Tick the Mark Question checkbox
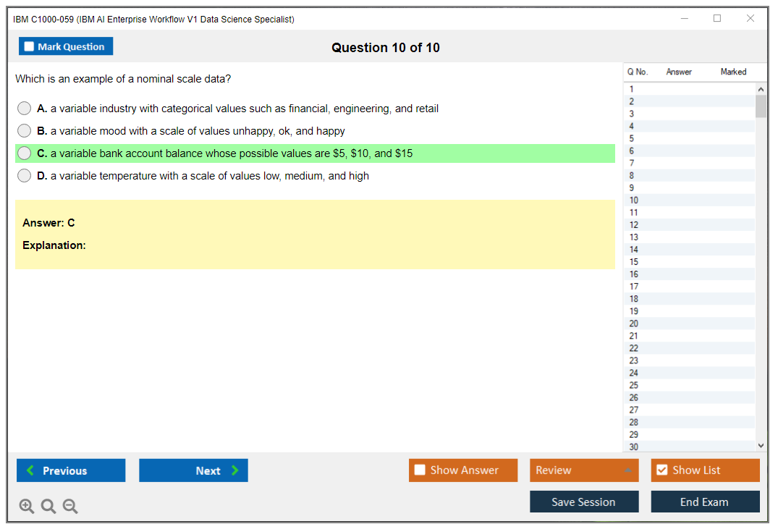The image size is (778, 532). coord(30,47)
